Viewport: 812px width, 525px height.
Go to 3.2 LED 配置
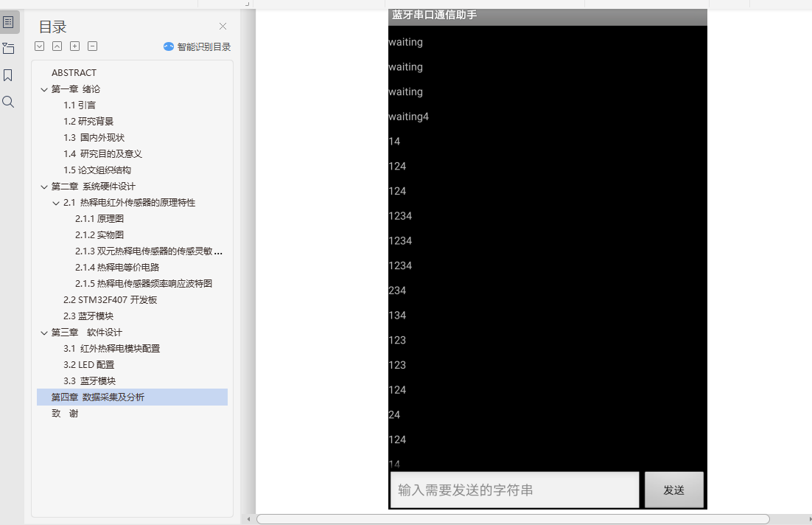point(89,365)
